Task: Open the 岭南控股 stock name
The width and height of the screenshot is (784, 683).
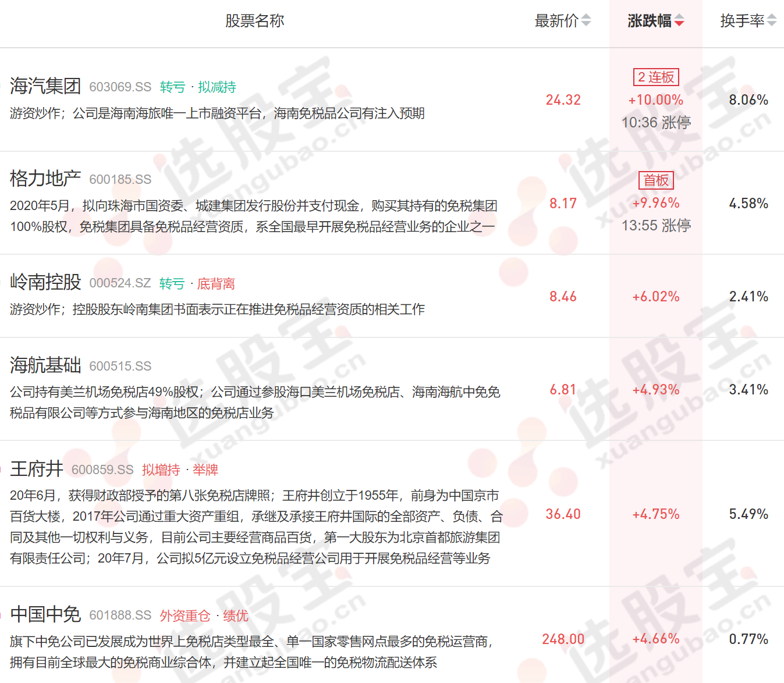Action: tap(45, 282)
